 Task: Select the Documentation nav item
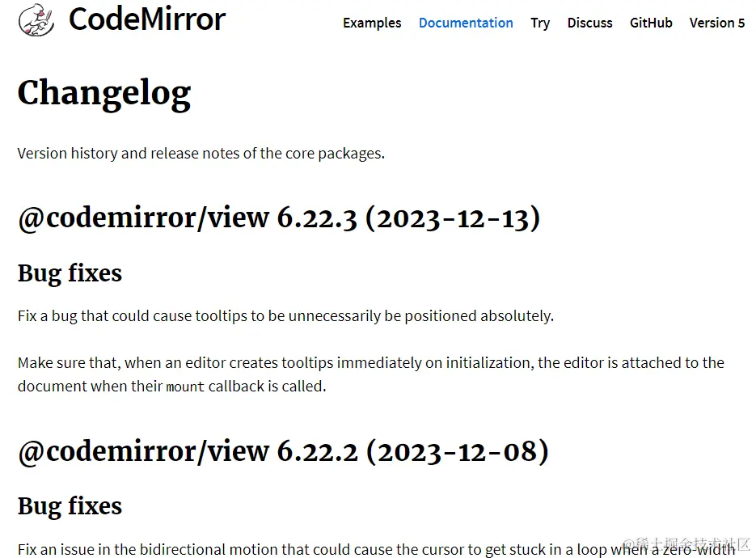(466, 23)
